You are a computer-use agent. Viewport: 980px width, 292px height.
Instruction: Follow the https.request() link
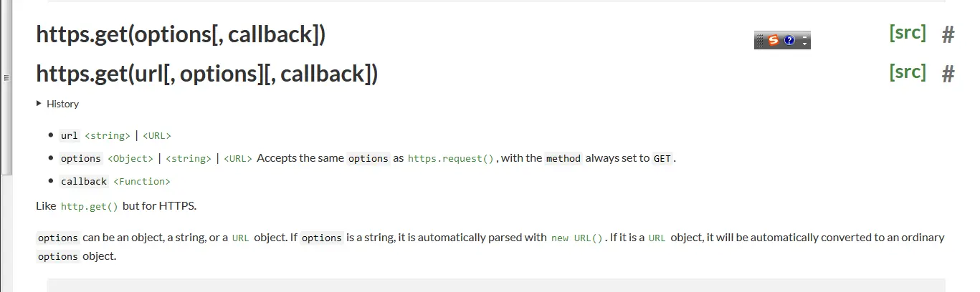pos(451,159)
